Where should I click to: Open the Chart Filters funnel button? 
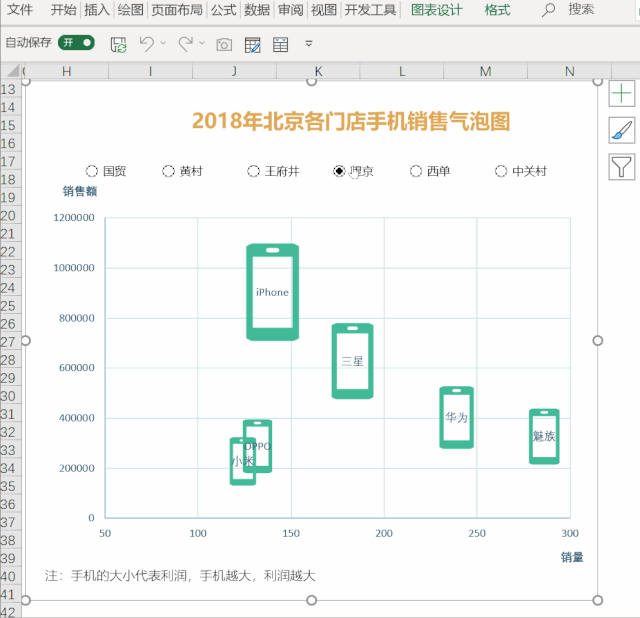pos(621,167)
